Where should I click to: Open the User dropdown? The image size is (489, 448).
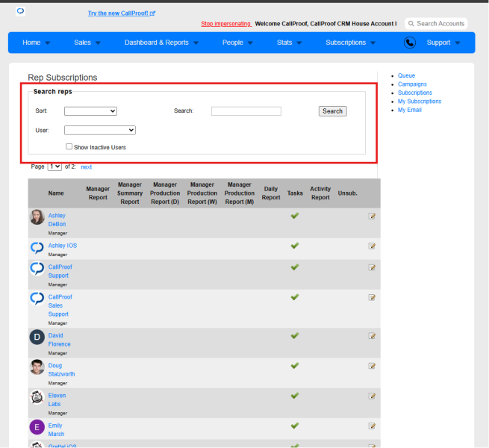pos(100,130)
